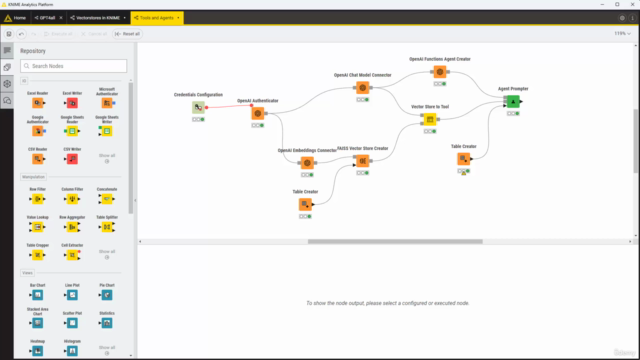Image resolution: width=640 pixels, height=360 pixels.
Task: Select the Line Plot node in repository
Action: 72,295
